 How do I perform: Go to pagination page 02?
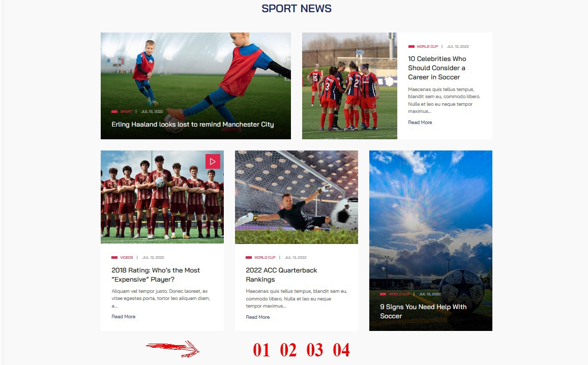(288, 350)
